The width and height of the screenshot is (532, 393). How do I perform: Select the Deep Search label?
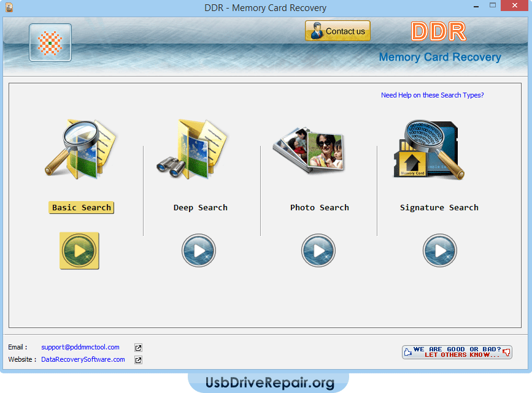coord(201,207)
